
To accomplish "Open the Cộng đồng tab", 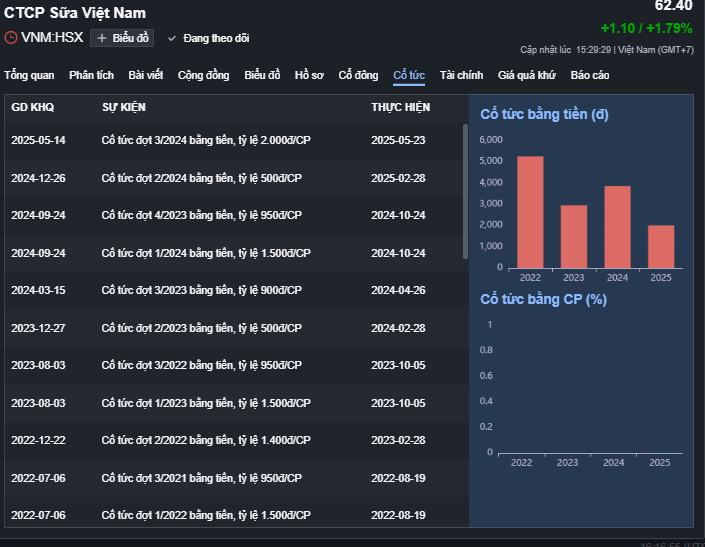I will pyautogui.click(x=203, y=76).
